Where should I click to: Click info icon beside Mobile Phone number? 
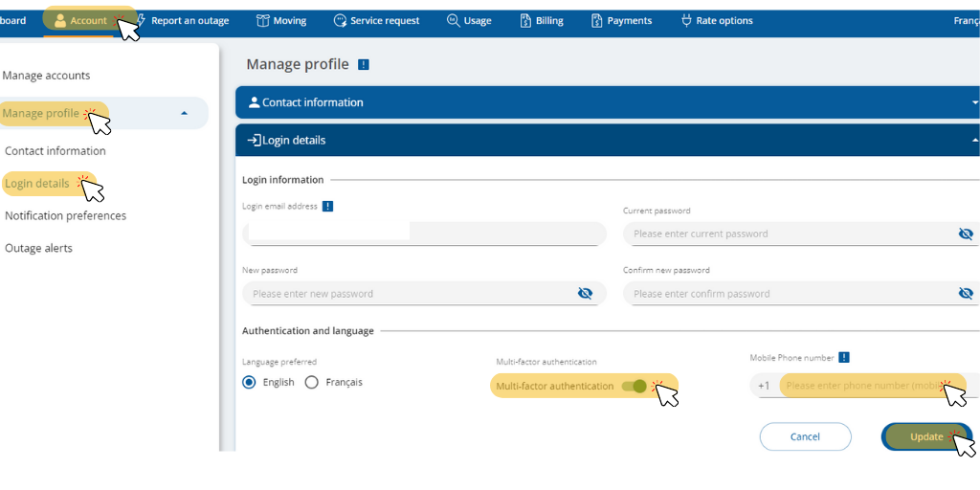coord(844,358)
